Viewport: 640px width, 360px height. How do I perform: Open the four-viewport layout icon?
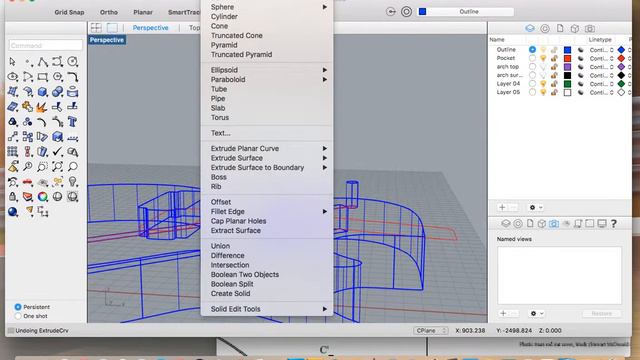[x=96, y=28]
